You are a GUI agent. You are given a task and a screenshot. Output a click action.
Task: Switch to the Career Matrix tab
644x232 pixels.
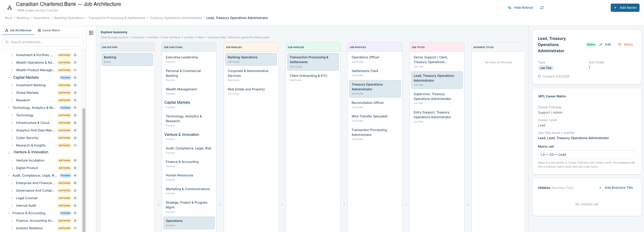(x=49, y=30)
